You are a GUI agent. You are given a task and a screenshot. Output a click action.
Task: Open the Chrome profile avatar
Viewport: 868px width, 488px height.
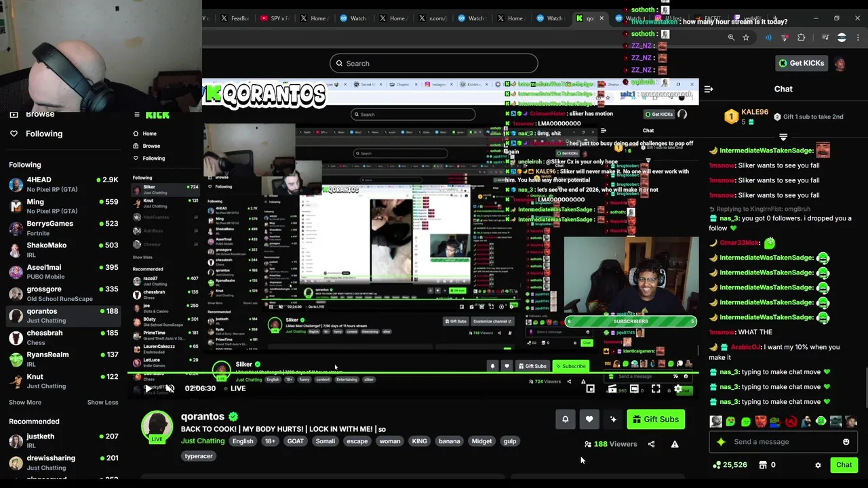pos(842,38)
